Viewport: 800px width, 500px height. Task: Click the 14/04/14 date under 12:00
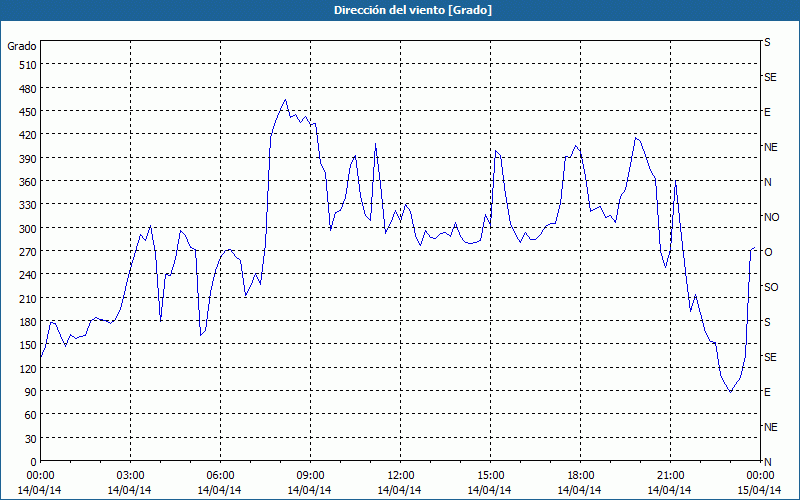click(399, 490)
